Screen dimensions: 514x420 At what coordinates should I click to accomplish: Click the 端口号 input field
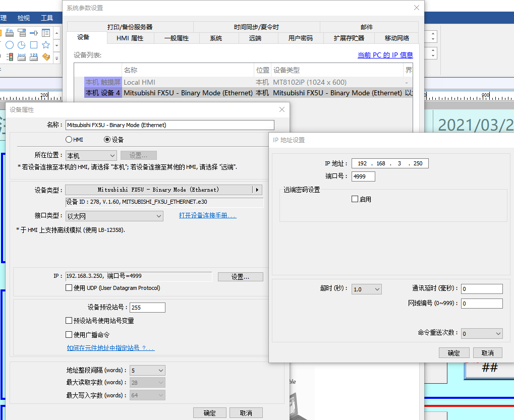pos(363,176)
